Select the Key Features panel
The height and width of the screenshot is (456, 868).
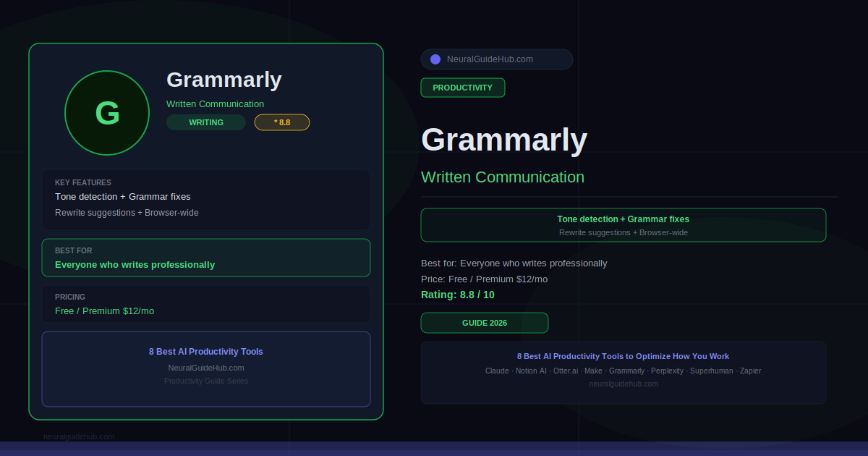coord(206,200)
